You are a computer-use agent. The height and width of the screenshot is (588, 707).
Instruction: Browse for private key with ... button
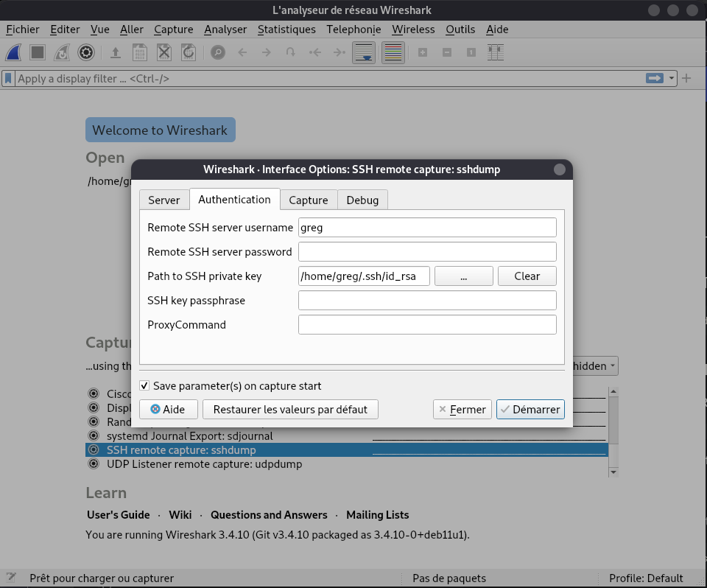[463, 276]
